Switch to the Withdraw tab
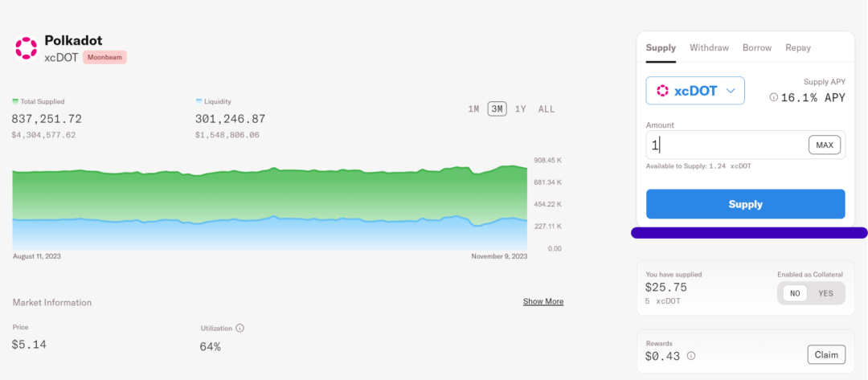The width and height of the screenshot is (868, 380). 709,47
